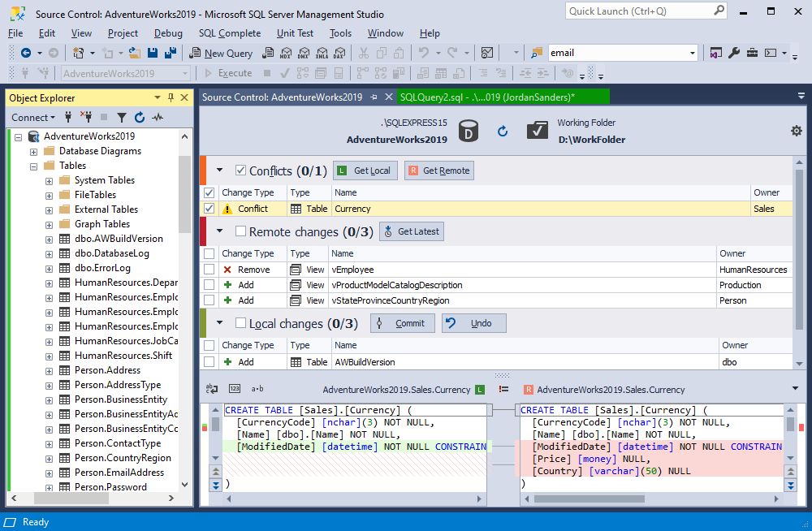Click Connect Object Explorer plug icon
The image size is (812, 531).
click(68, 117)
